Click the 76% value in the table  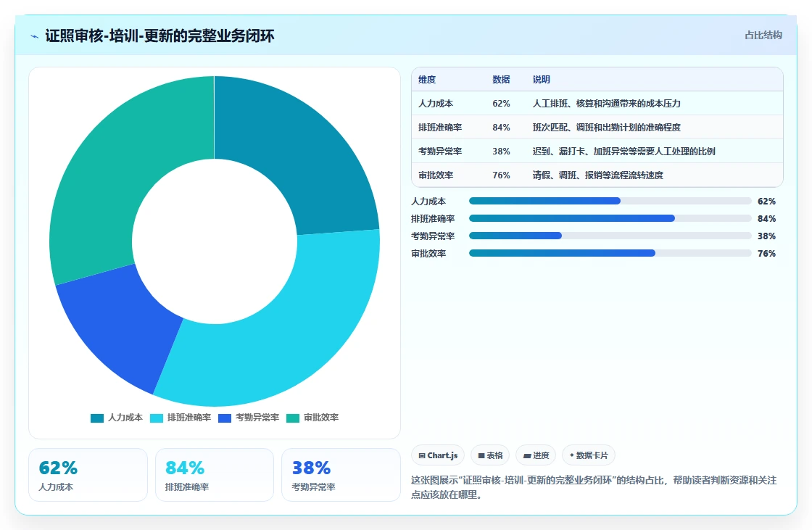[501, 175]
